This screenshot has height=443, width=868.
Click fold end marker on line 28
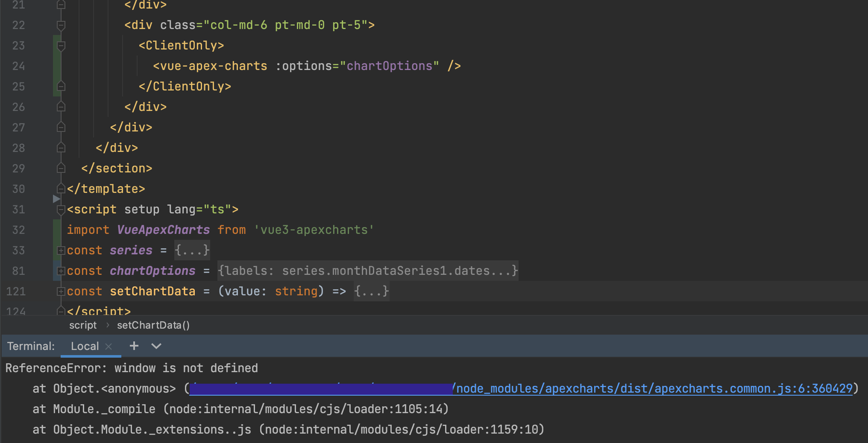[61, 148]
